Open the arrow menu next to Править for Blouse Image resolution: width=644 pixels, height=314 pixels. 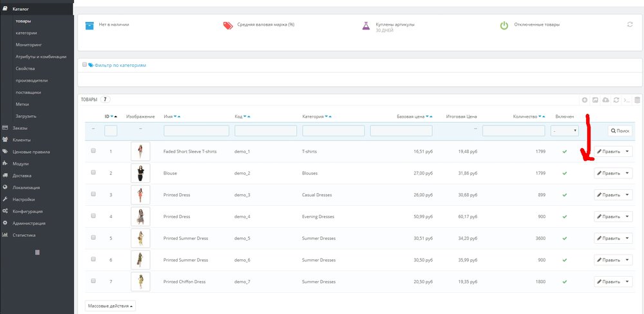[x=628, y=173]
